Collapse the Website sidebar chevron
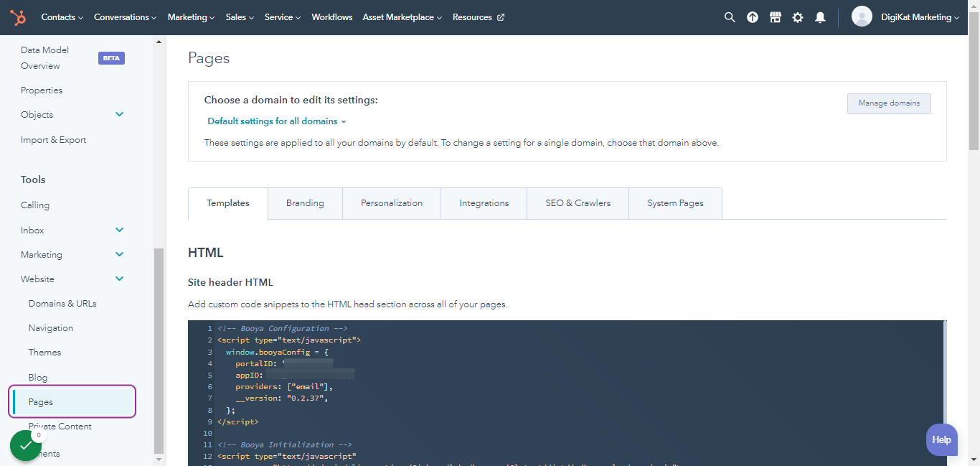Screen dimensions: 980x466 119,279
